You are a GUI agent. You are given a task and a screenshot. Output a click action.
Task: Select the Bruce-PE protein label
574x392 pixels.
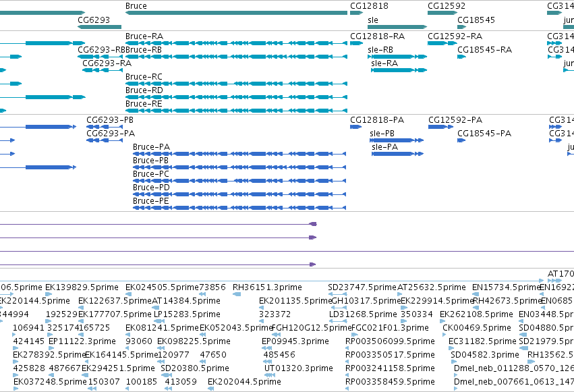coord(150,201)
